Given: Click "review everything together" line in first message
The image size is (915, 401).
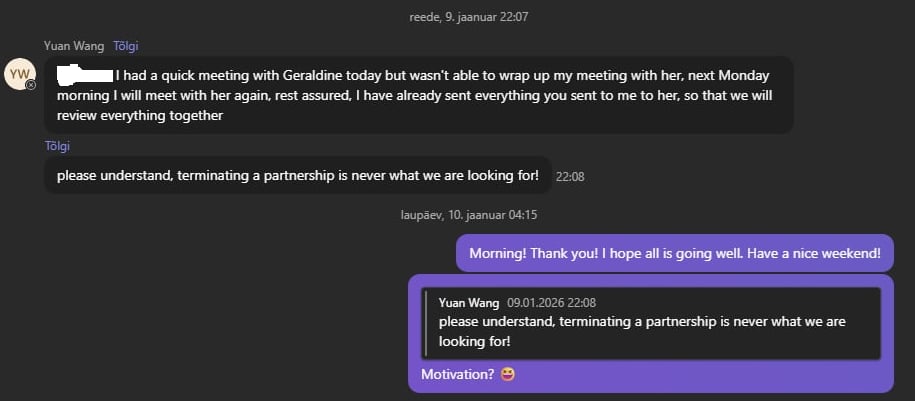Looking at the screenshot, I should click(140, 116).
